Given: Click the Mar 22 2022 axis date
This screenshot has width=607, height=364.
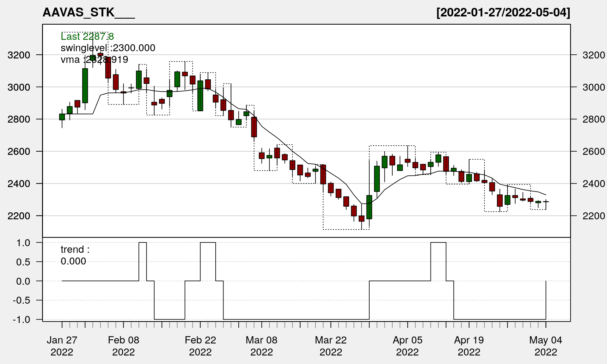Looking at the screenshot, I should (331, 346).
